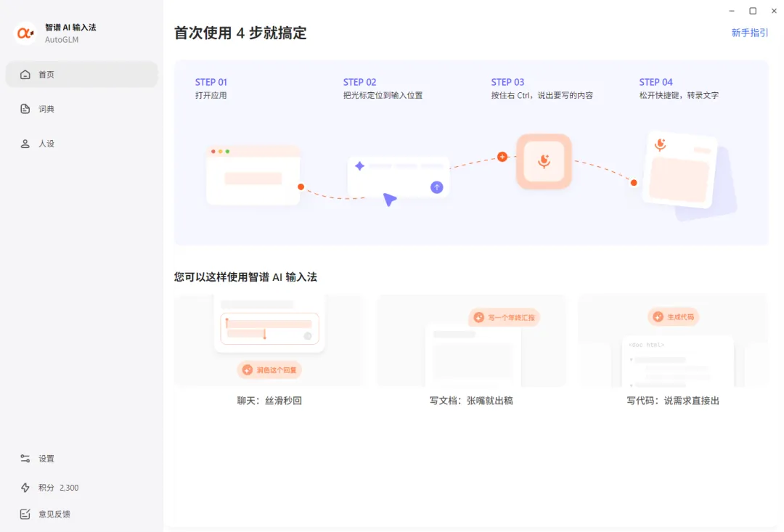Switch to the 人设 persona tab
Screen dimensions: 784x532
click(82, 144)
